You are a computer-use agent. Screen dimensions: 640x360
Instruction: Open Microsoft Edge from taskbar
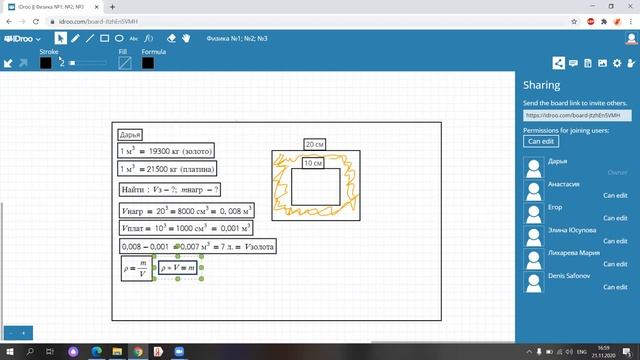pyautogui.click(x=97, y=351)
